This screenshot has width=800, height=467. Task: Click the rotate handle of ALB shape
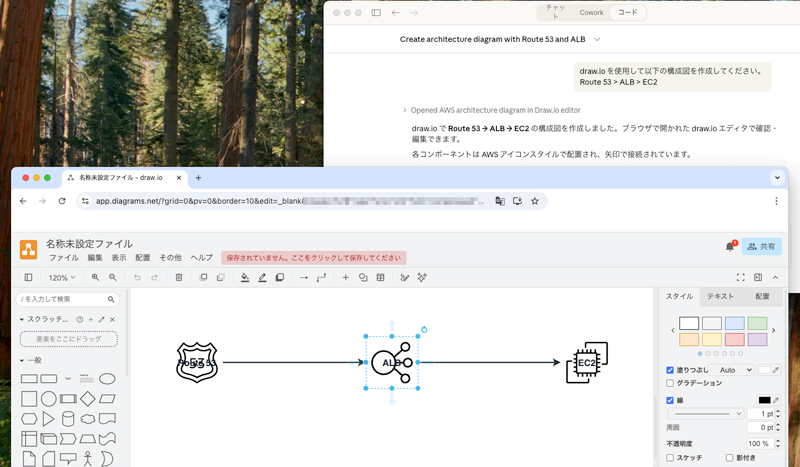coord(424,330)
